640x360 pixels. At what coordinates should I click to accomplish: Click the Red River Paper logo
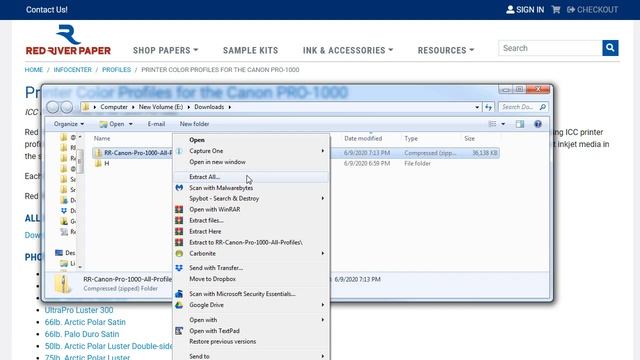(68, 40)
